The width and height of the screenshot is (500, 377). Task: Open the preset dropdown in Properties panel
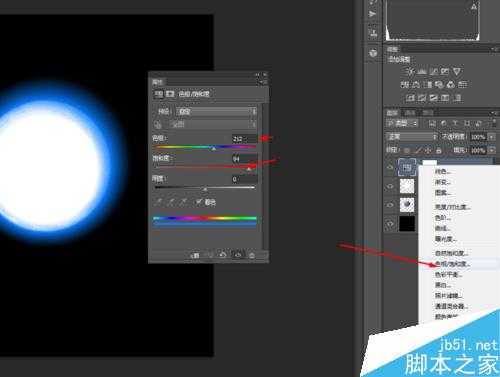click(x=216, y=111)
